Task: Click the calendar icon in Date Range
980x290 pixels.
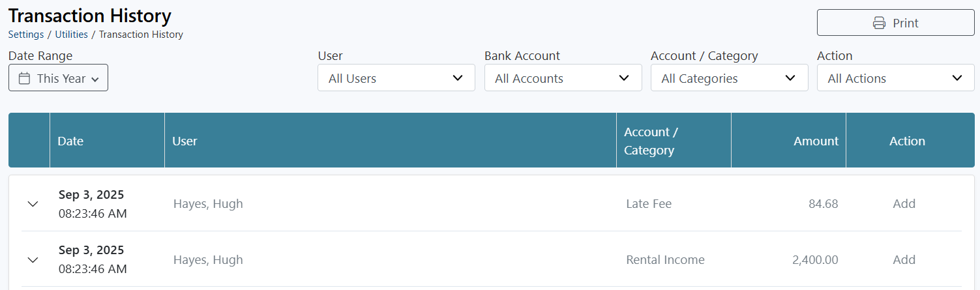Action: pos(25,78)
